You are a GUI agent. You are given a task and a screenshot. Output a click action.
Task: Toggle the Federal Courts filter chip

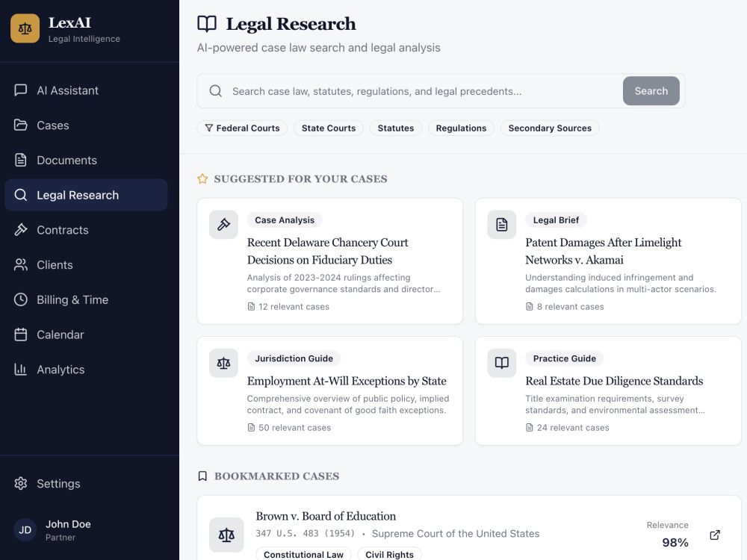[242, 128]
